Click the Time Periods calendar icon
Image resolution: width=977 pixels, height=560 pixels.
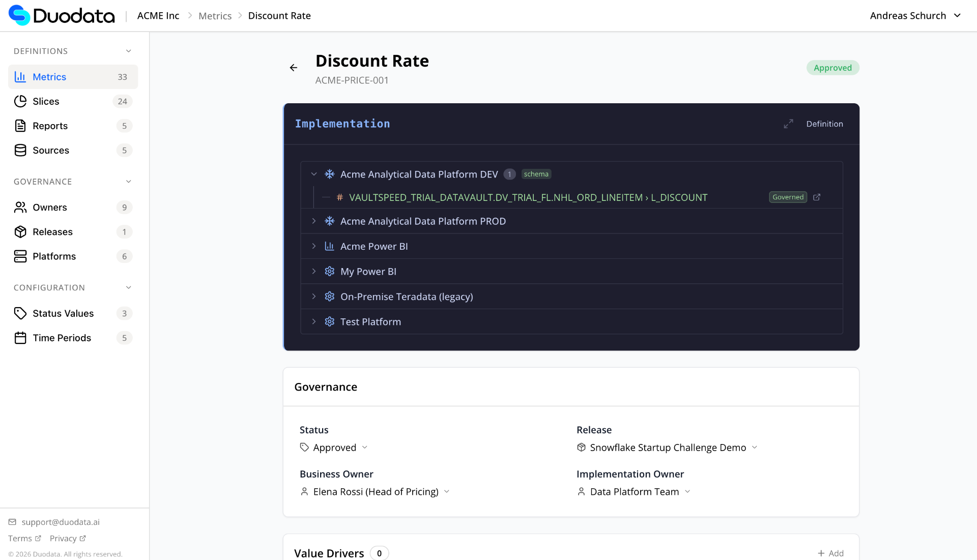pyautogui.click(x=20, y=338)
